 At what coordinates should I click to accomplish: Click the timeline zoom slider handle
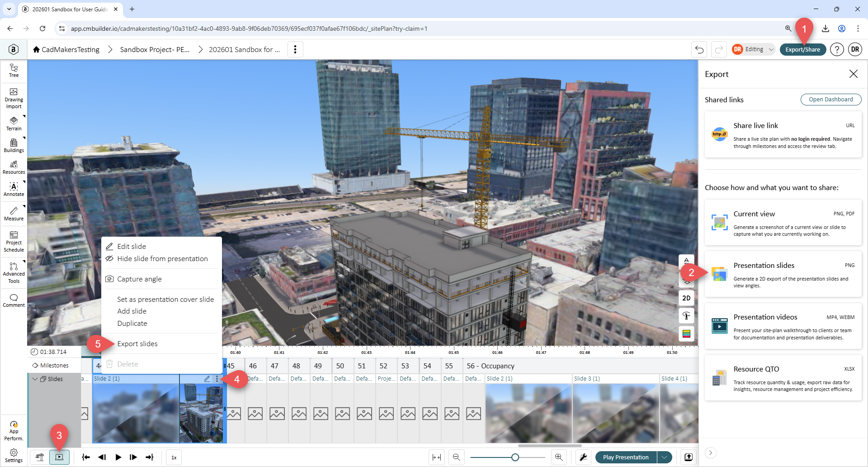tap(515, 457)
